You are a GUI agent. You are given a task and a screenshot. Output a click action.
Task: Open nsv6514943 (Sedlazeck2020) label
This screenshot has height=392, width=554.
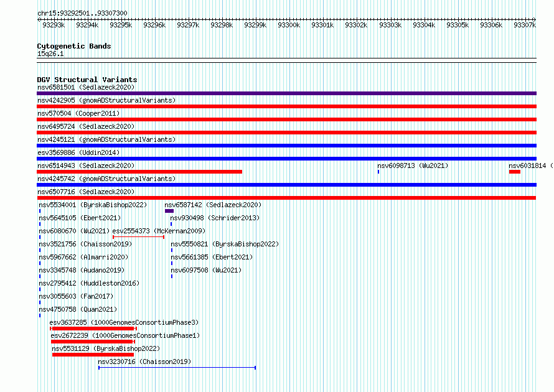(x=86, y=166)
